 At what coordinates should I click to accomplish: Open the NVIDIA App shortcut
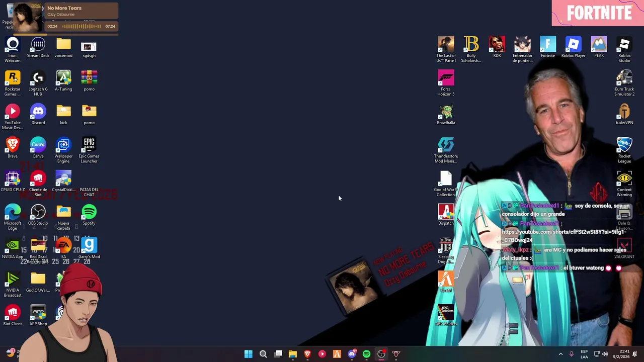coord(13,248)
